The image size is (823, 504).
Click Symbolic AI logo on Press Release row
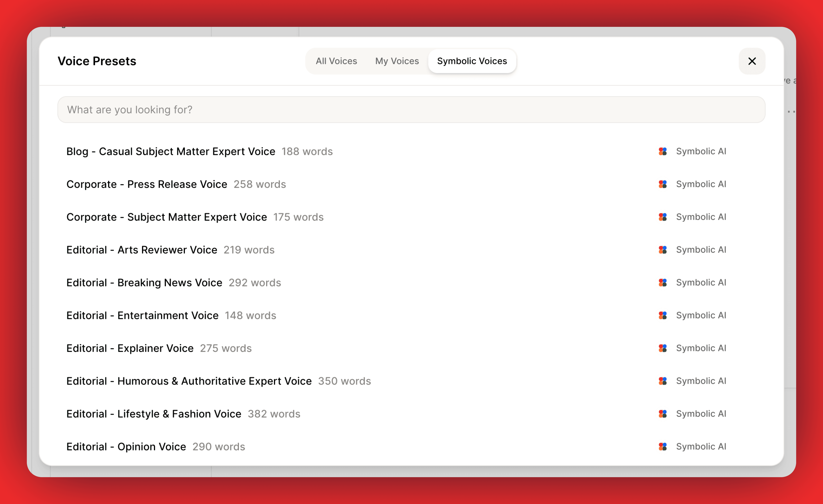pyautogui.click(x=663, y=184)
